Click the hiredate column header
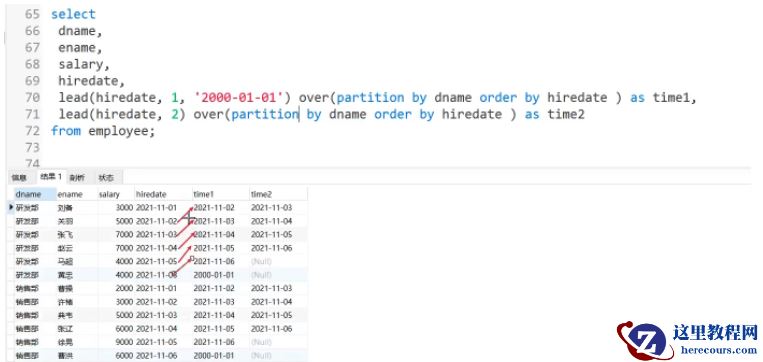Image resolution: width=763 pixels, height=362 pixels. point(163,194)
